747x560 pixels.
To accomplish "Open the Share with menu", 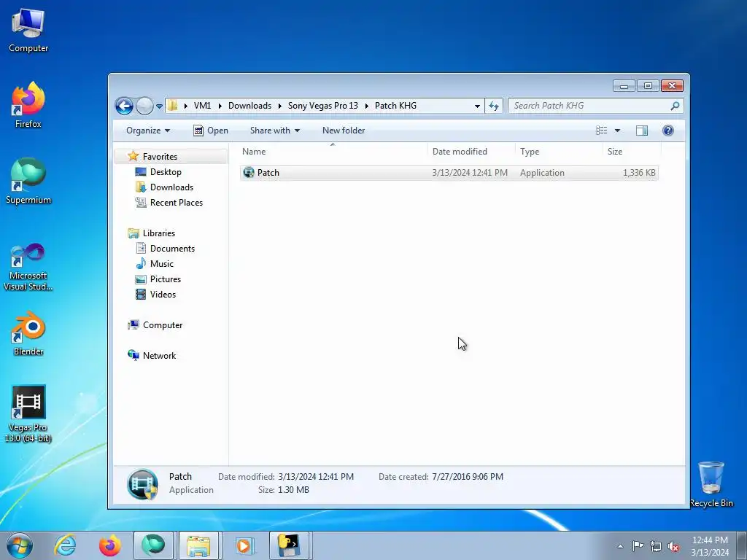I will pyautogui.click(x=275, y=131).
